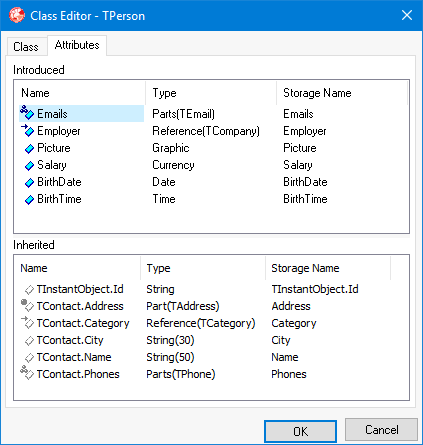
Task: Click the TContact.Address part icon
Action: coord(27,305)
